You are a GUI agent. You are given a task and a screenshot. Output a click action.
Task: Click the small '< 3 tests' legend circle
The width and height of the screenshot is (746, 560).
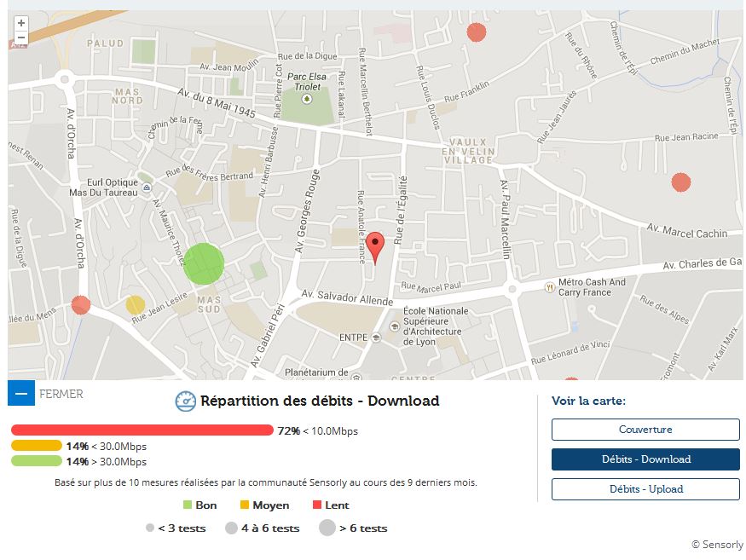click(x=150, y=528)
